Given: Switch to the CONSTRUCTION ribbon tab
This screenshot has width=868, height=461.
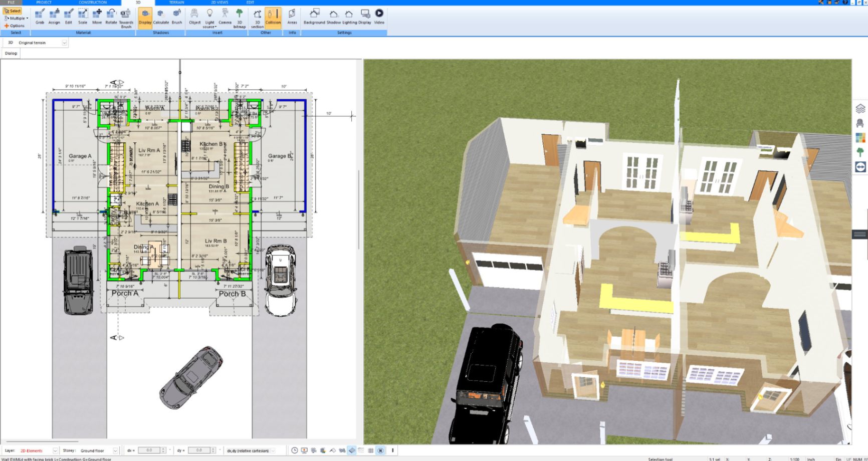Looking at the screenshot, I should coord(93,3).
